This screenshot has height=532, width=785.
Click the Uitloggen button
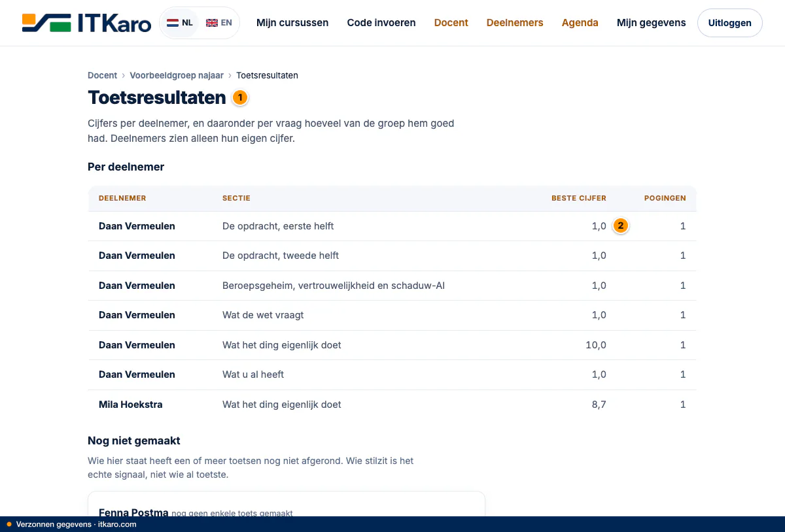730,23
